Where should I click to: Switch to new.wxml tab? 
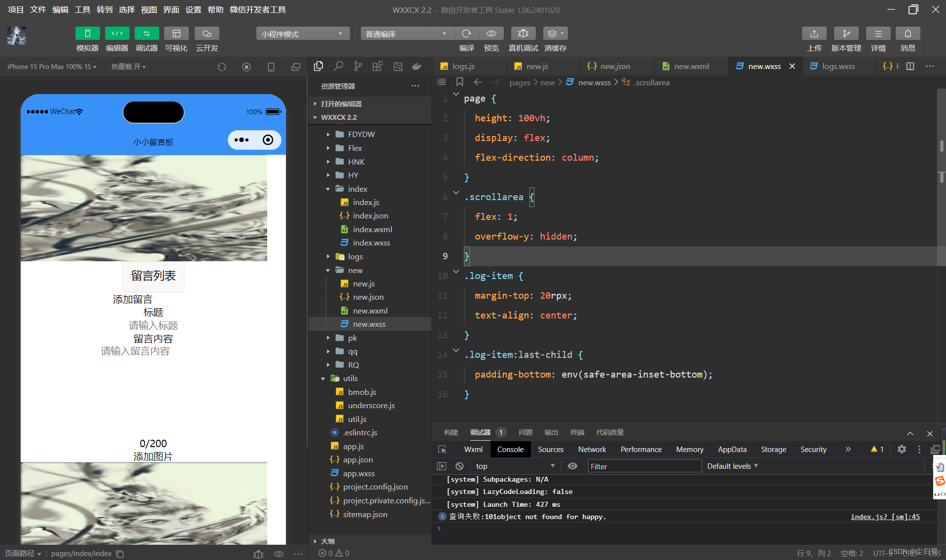coord(691,66)
